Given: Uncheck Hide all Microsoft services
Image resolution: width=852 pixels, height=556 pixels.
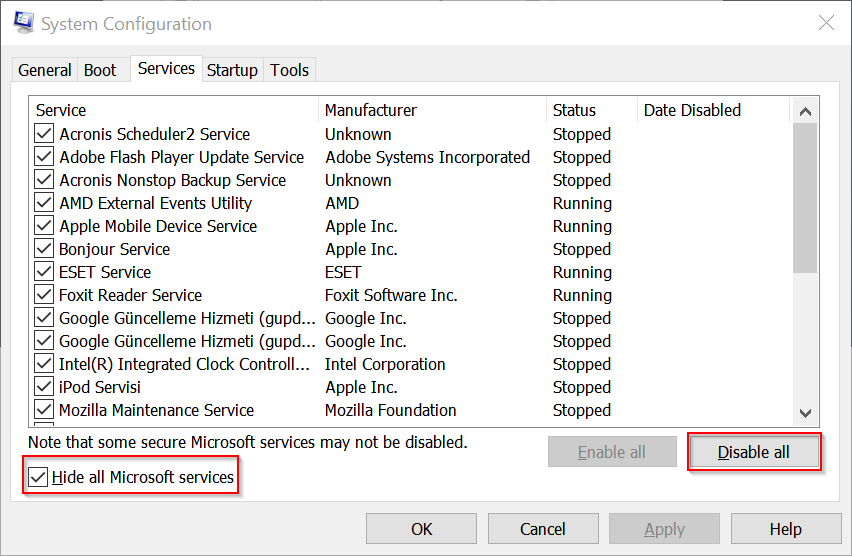Looking at the screenshot, I should click(x=38, y=478).
